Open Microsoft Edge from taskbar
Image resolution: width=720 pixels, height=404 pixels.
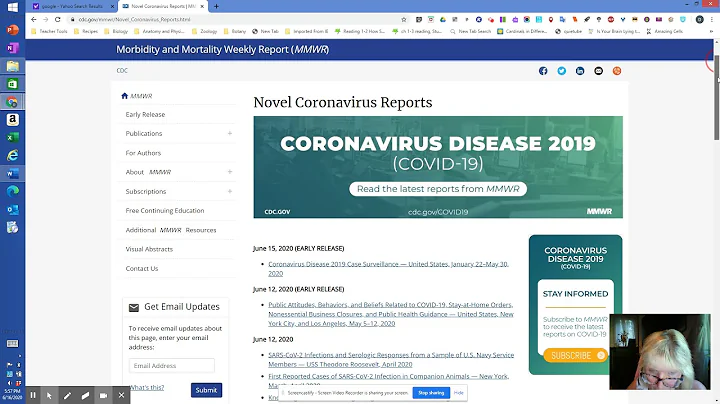pos(12,191)
